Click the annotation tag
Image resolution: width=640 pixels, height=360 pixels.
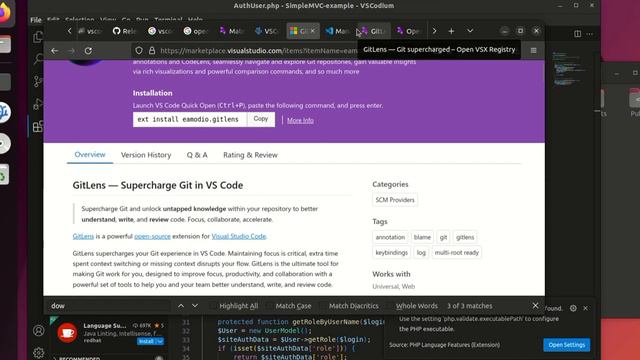390,237
